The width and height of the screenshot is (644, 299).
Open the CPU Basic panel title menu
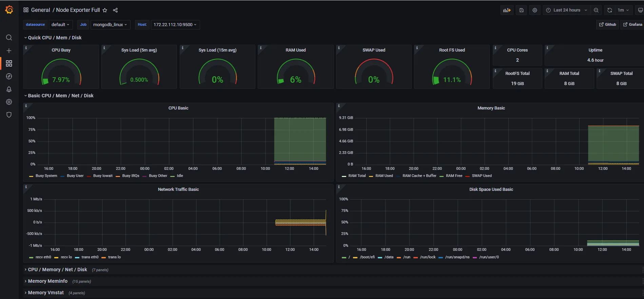(x=178, y=108)
